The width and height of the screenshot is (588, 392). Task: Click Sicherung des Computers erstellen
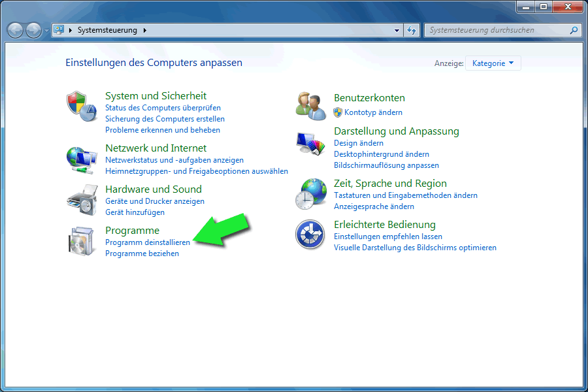tap(165, 119)
